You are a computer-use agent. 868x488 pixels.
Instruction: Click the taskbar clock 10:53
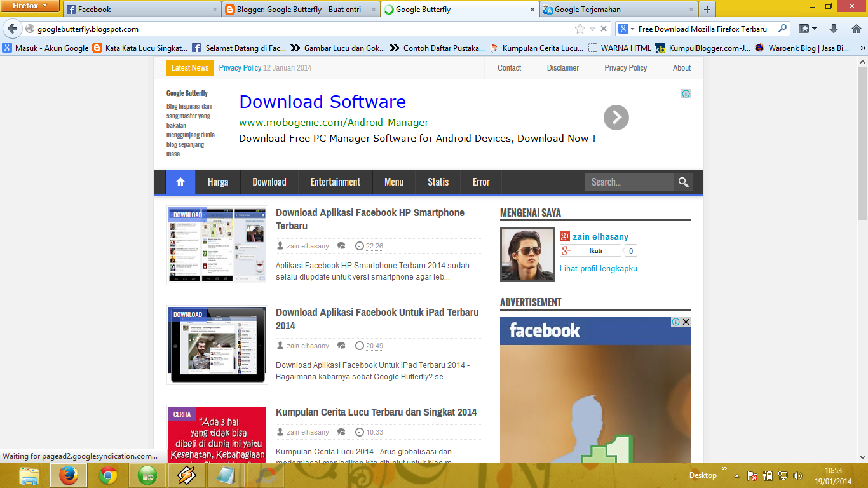pos(833,471)
